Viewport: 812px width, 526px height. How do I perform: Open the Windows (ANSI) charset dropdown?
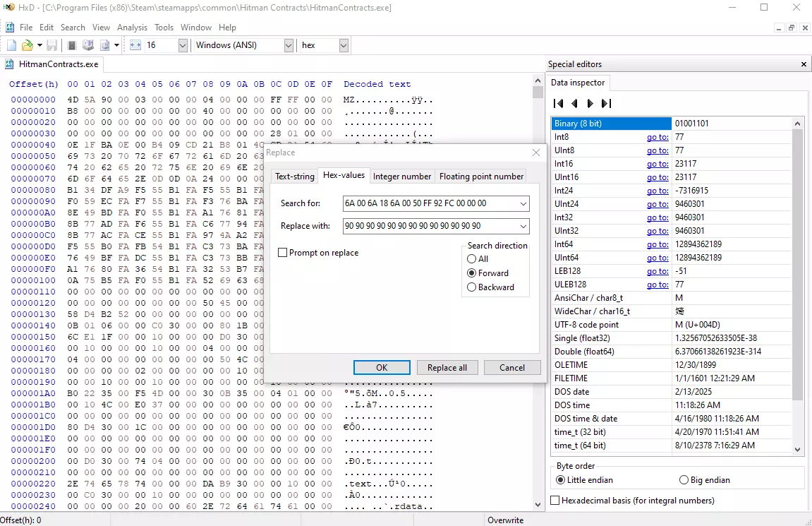pos(288,45)
